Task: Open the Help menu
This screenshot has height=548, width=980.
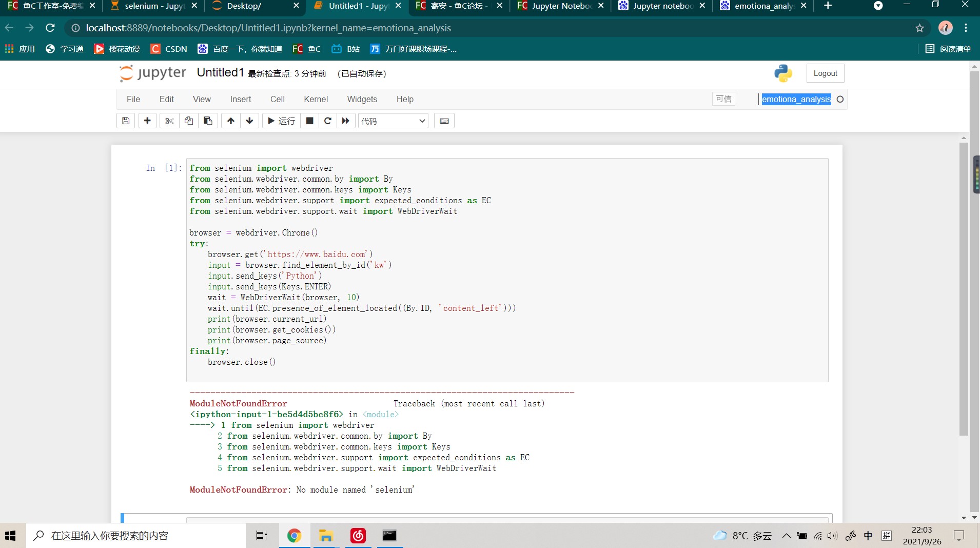Action: (x=405, y=99)
